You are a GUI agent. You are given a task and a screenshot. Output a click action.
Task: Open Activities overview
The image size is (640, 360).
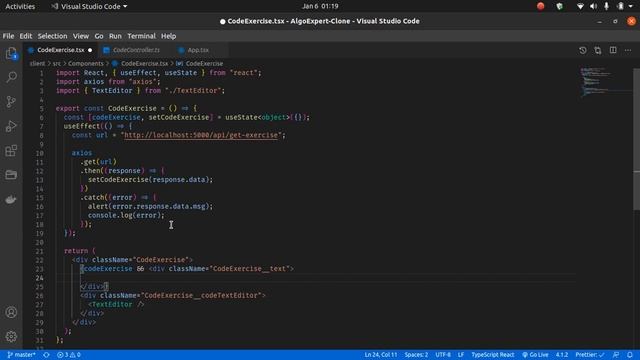[x=20, y=6]
